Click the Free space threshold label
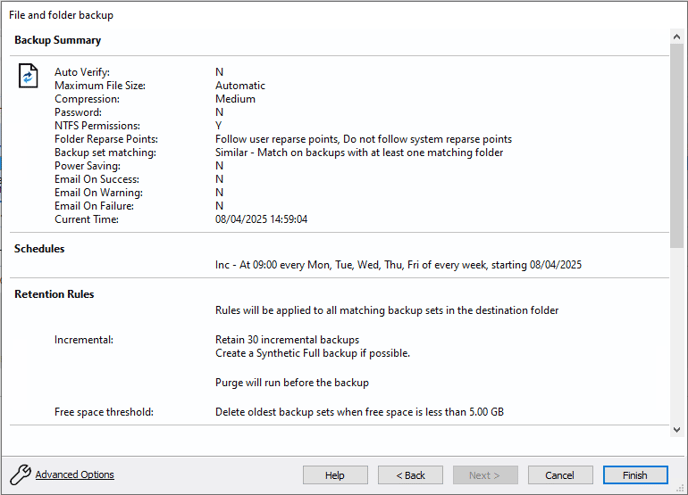The height and width of the screenshot is (495, 688). tap(104, 411)
